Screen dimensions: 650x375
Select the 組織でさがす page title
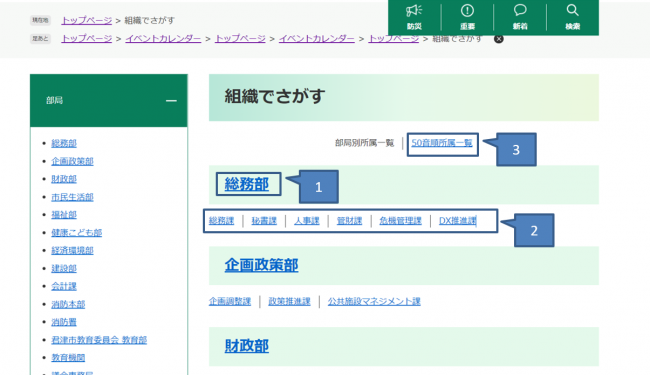tap(275, 96)
